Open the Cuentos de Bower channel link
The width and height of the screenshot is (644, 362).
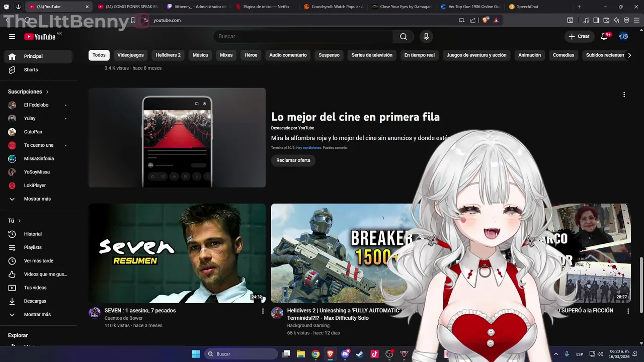pyautogui.click(x=124, y=318)
